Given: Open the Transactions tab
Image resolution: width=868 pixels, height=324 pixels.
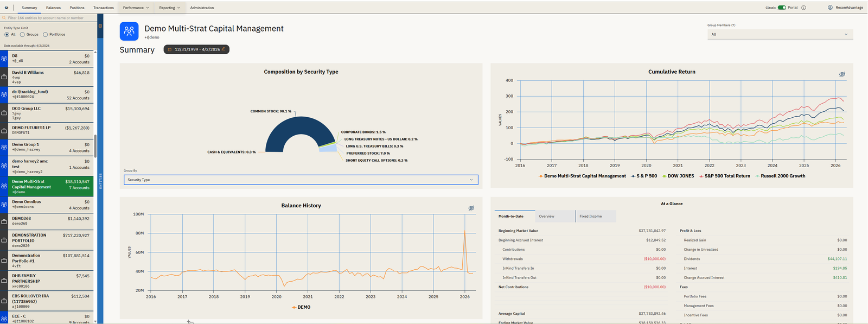Looking at the screenshot, I should [104, 8].
